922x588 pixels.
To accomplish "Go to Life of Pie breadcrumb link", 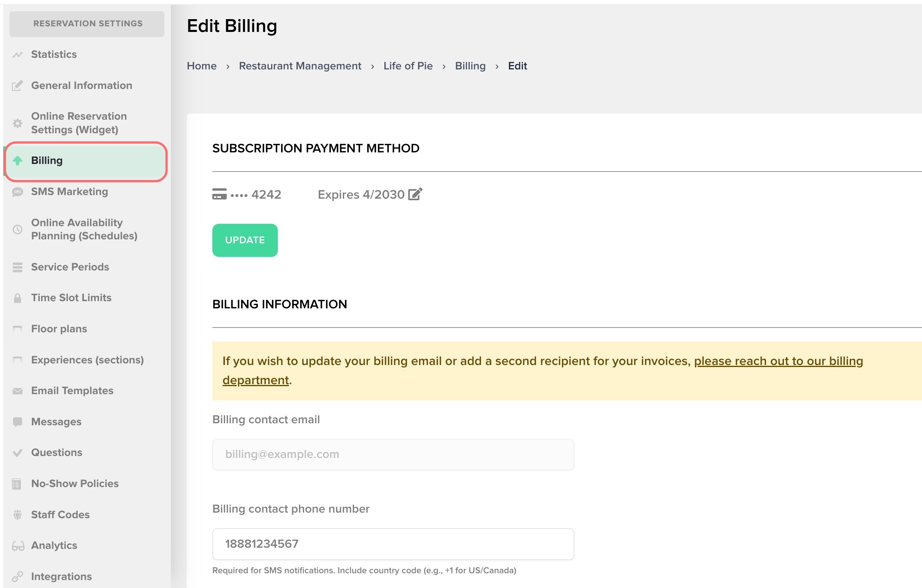I will pyautogui.click(x=408, y=66).
